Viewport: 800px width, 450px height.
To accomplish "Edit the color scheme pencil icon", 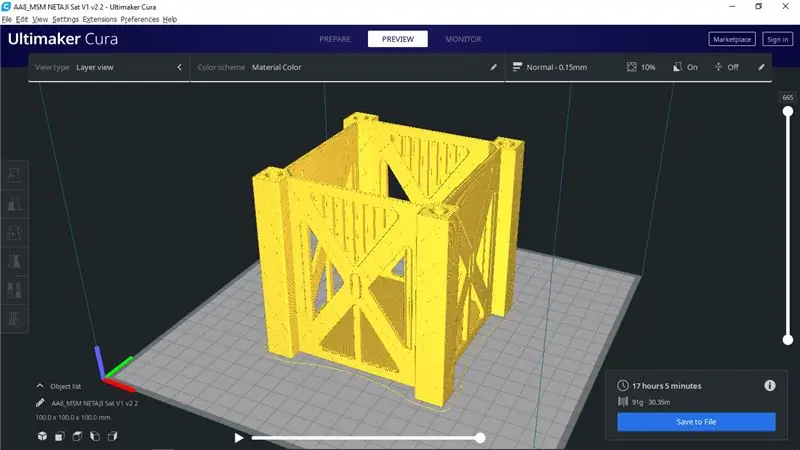I will 493,67.
